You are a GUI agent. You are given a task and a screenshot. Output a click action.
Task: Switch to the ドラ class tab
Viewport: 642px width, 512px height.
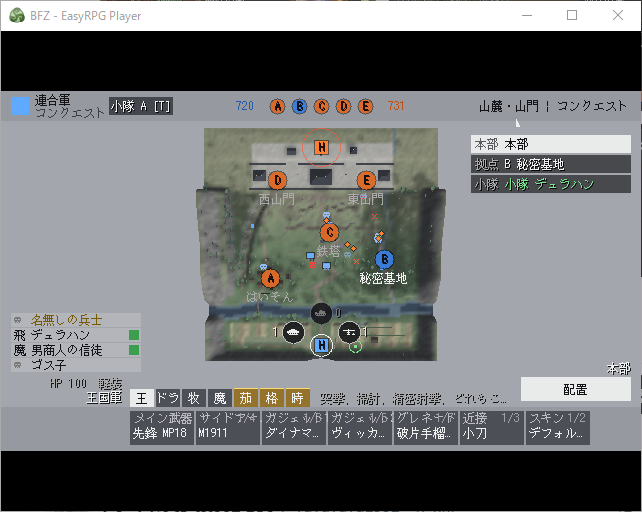tap(168, 398)
